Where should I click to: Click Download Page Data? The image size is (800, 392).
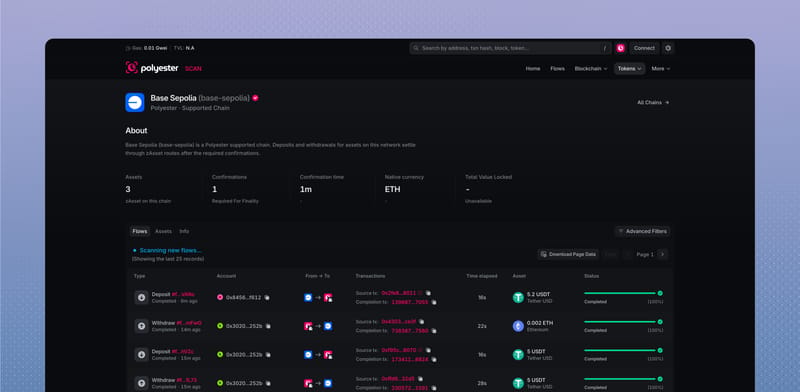[568, 254]
